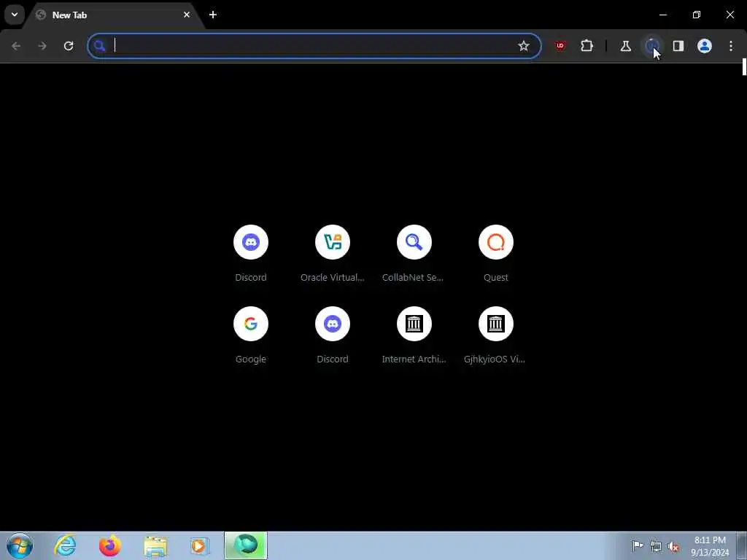
Task: Click the muted volume tray icon
Action: [x=673, y=546]
